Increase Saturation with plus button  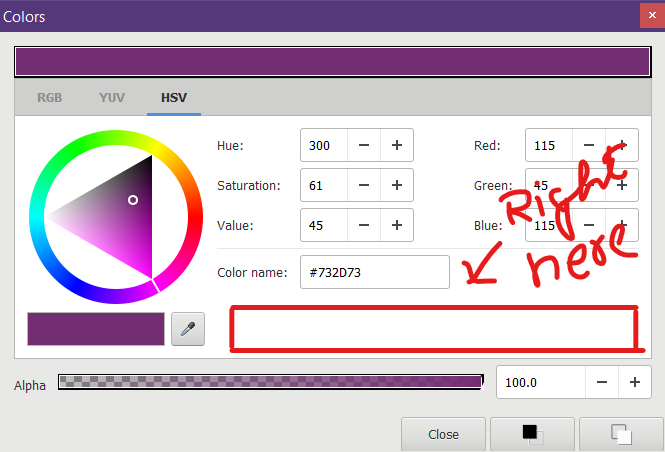(397, 185)
